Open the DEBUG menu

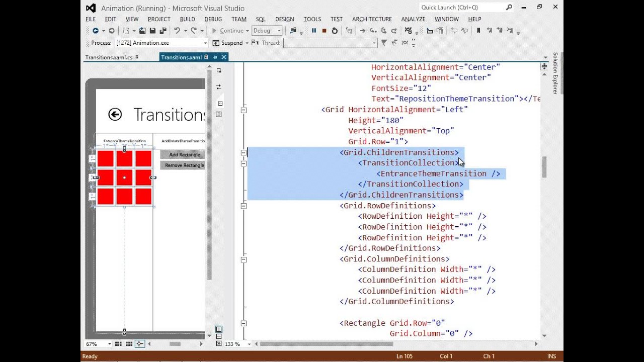213,19
